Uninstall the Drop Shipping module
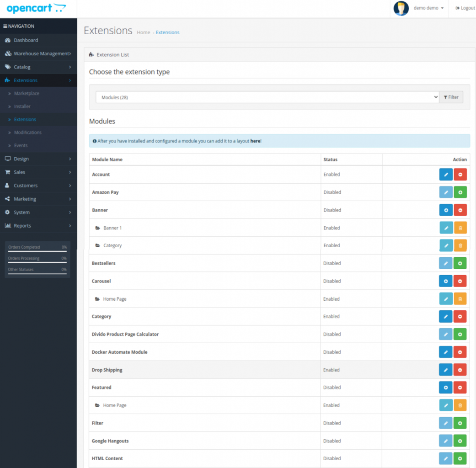Image resolution: width=476 pixels, height=468 pixels. tap(460, 369)
